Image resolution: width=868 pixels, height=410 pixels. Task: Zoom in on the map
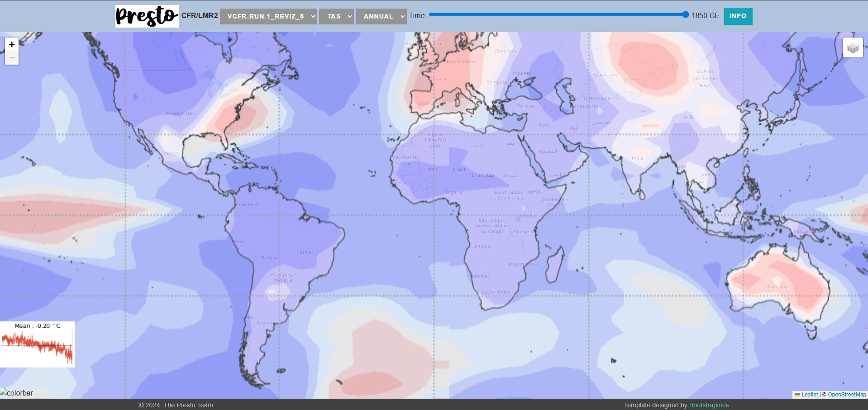12,44
